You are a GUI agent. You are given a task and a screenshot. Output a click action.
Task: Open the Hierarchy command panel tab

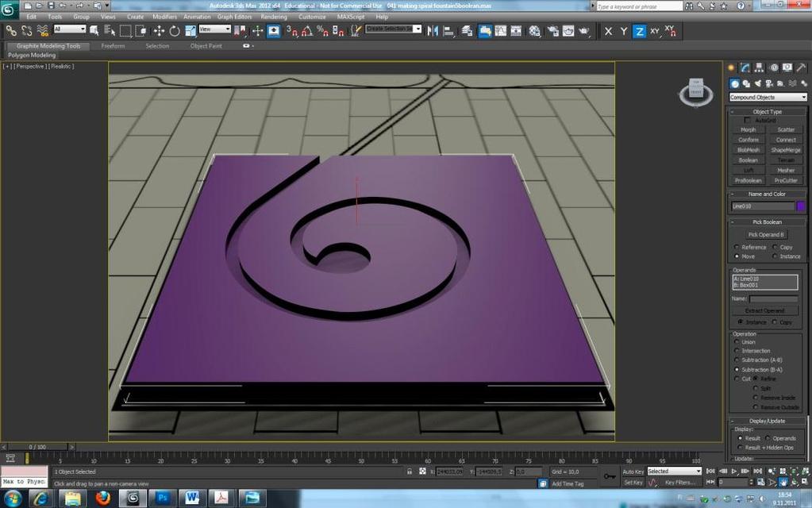pos(759,67)
